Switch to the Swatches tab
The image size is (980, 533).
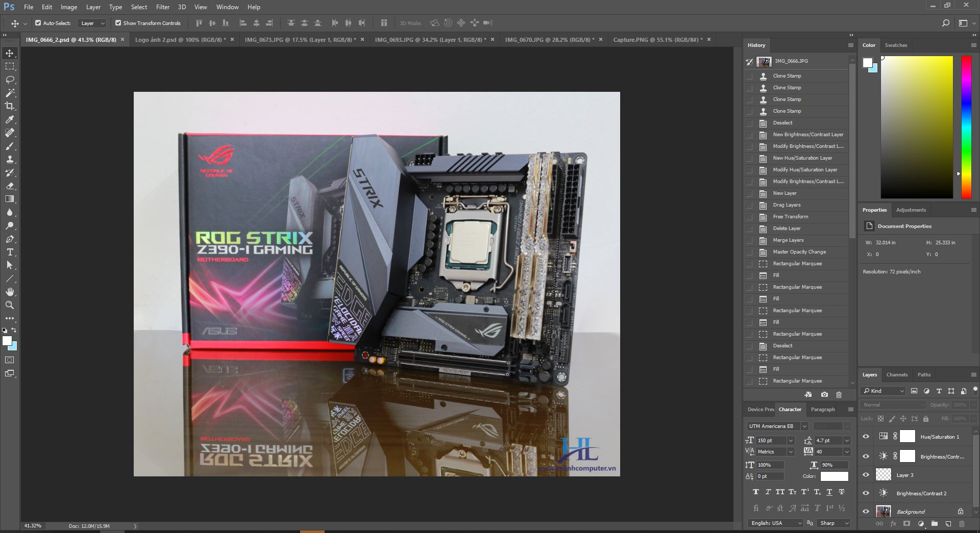pos(896,45)
